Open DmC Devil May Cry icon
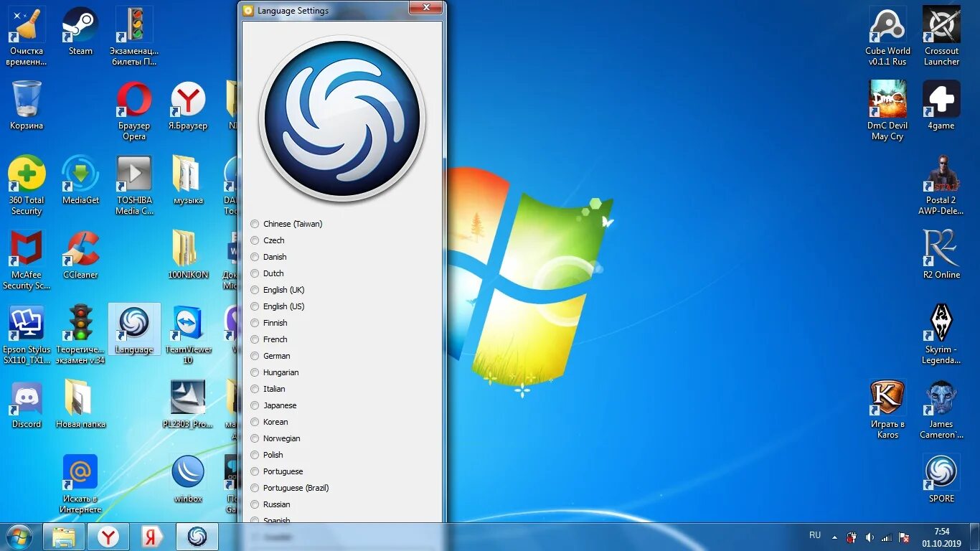The height and width of the screenshot is (551, 980). (x=887, y=110)
